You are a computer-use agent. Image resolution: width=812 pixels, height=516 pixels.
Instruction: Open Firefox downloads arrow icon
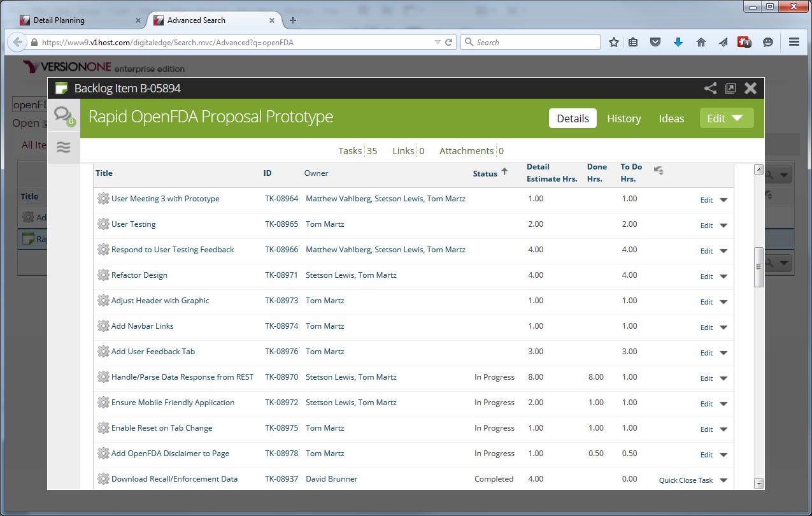(x=678, y=42)
